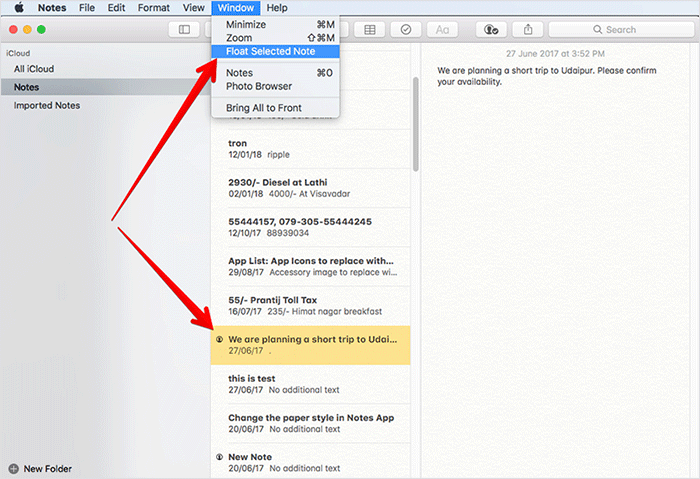The image size is (700, 479).
Task: Click the notes list scrollbar
Action: [416, 124]
